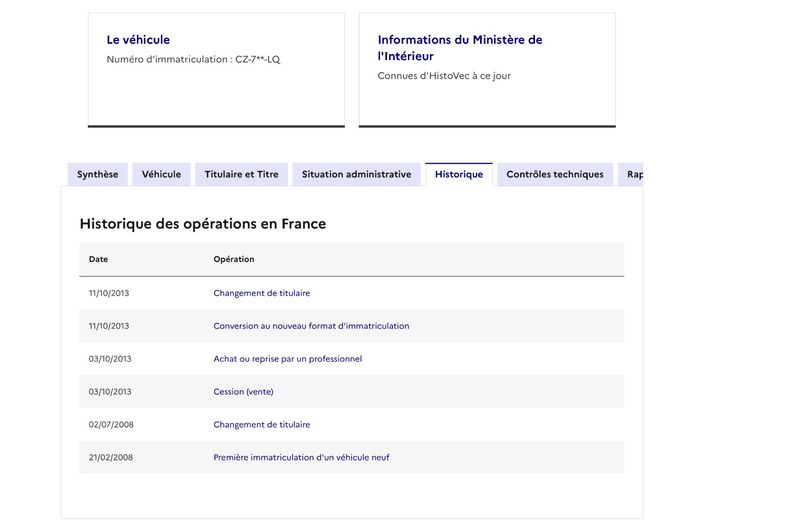
Task: Open the Situation administrative tab
Action: 356,174
